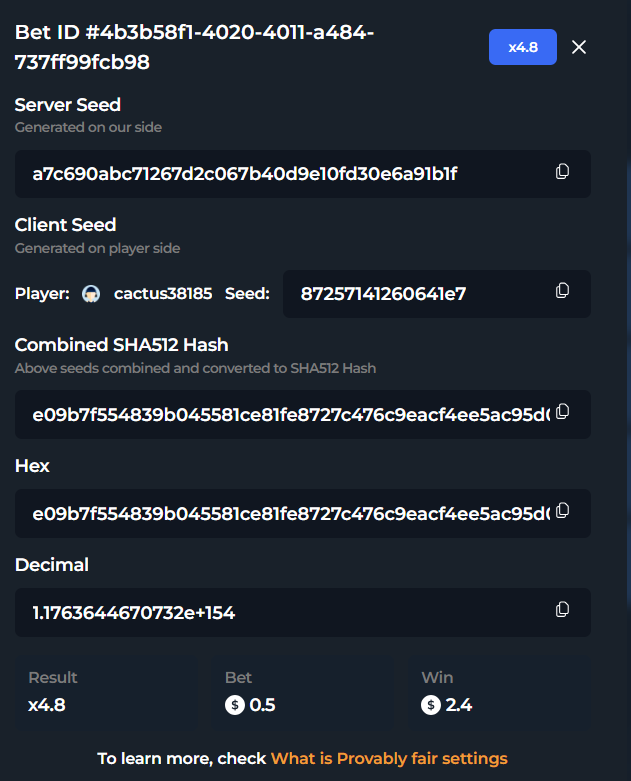The image size is (631, 781).
Task: Click the Decimal 1.1763644670732e+154 field
Action: tap(303, 612)
